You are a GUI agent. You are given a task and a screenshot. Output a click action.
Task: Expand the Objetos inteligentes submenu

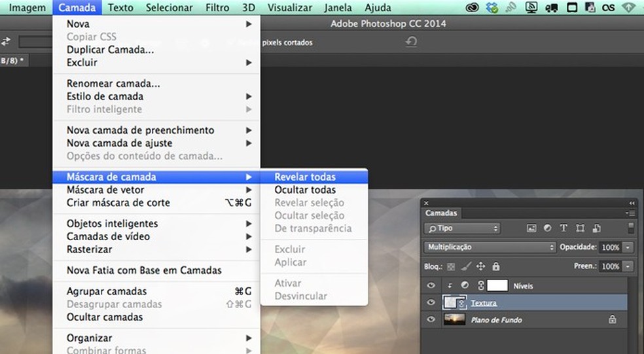point(156,223)
